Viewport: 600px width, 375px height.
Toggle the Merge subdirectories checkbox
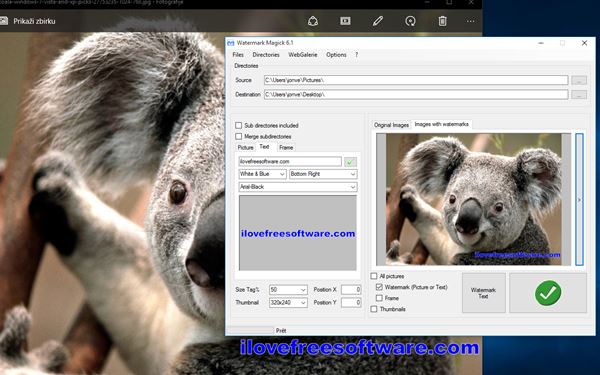pyautogui.click(x=238, y=137)
